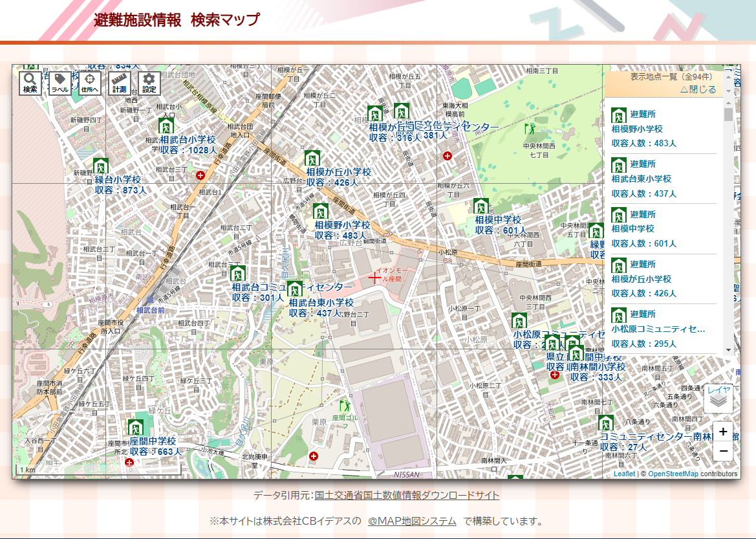Choose 相模が丘小学校 from the list panel

(642, 279)
